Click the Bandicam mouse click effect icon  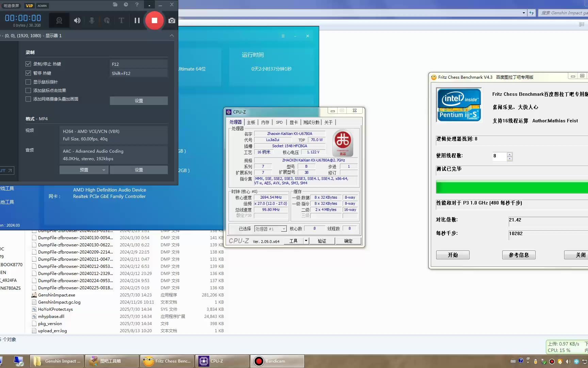[107, 20]
